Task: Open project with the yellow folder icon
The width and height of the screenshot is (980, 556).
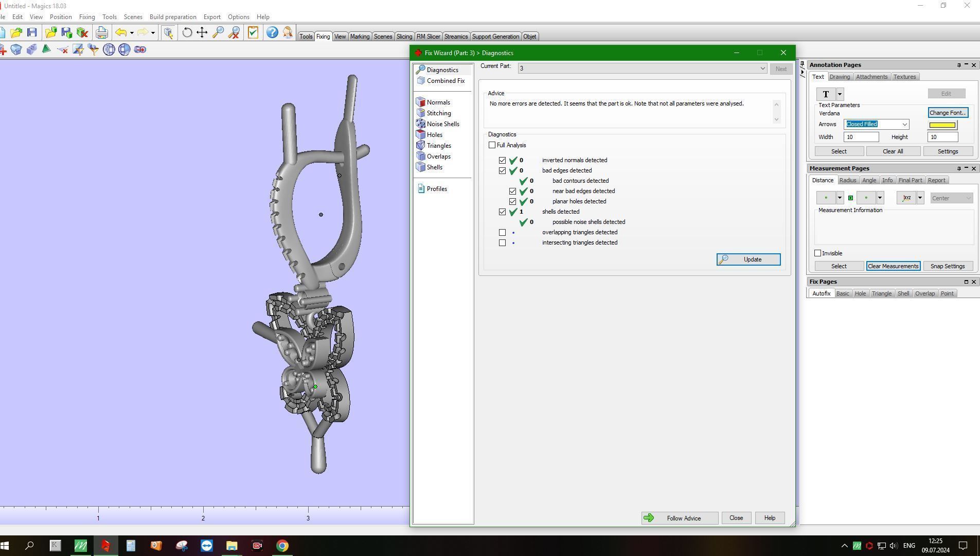Action: click(16, 33)
